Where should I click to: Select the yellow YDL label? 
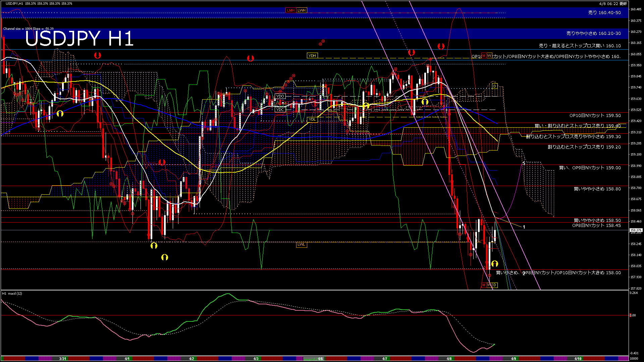point(312,119)
